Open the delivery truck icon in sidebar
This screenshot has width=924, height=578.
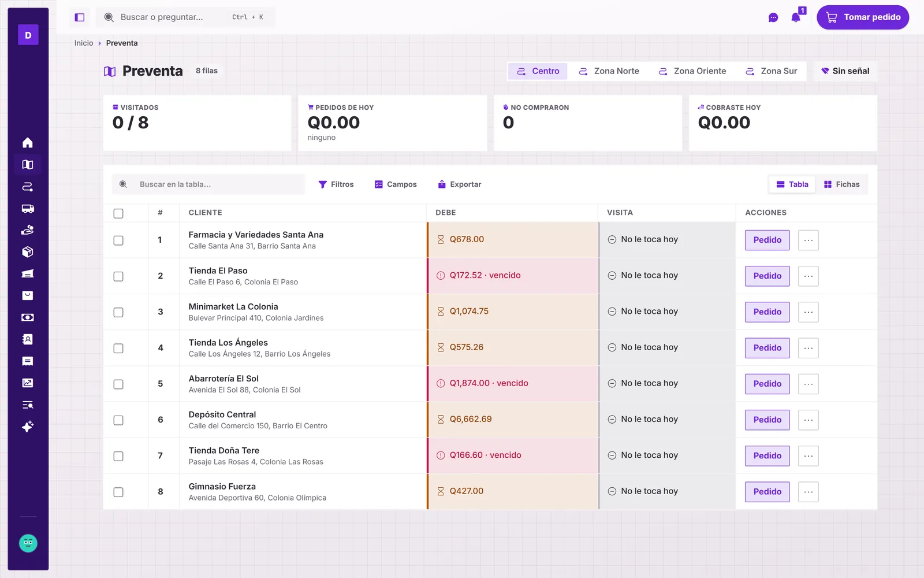28,209
